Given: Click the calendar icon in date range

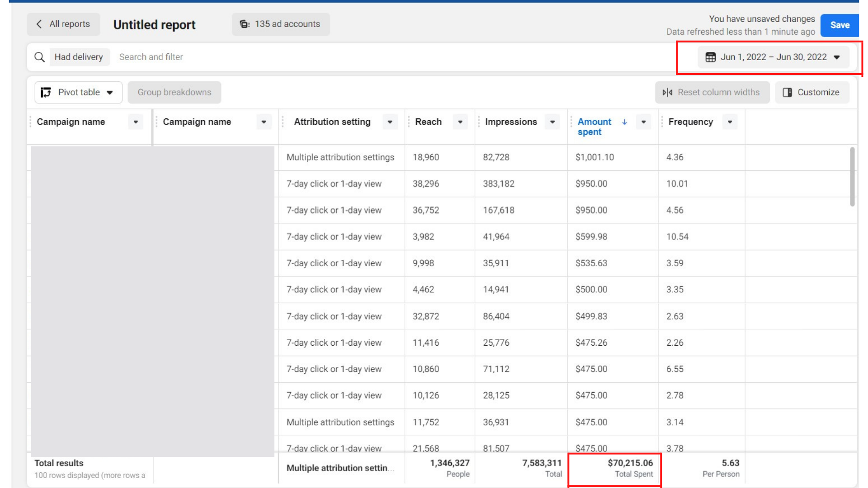Looking at the screenshot, I should [711, 57].
